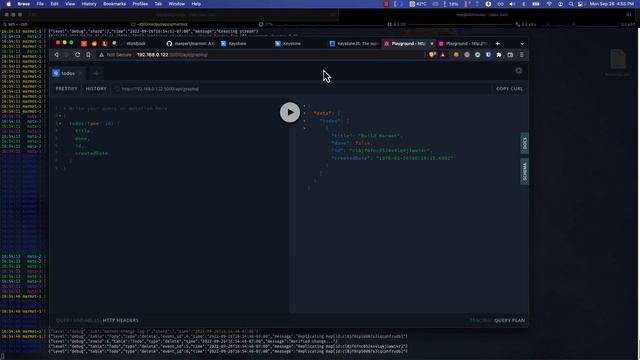Viewport: 640px width, 360px height.
Task: Close the active Playground browser tab
Action: tap(432, 44)
